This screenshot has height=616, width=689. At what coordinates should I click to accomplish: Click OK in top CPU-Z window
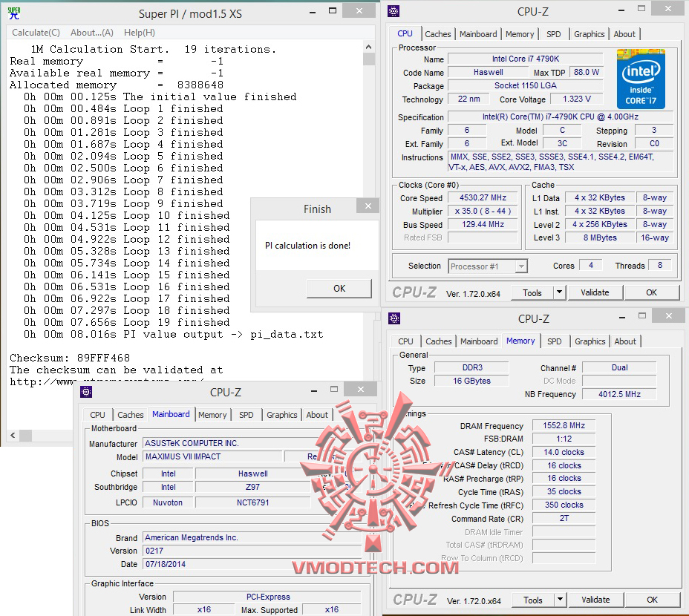pyautogui.click(x=652, y=292)
